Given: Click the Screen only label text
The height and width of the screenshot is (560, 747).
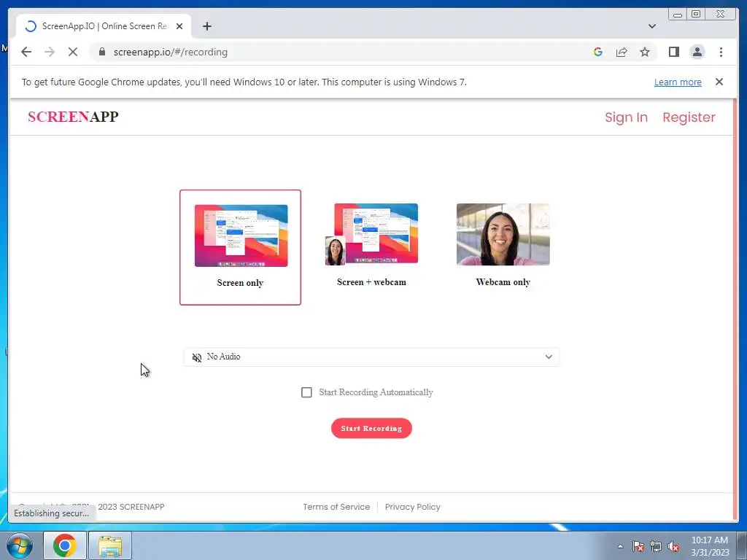Looking at the screenshot, I should point(240,283).
